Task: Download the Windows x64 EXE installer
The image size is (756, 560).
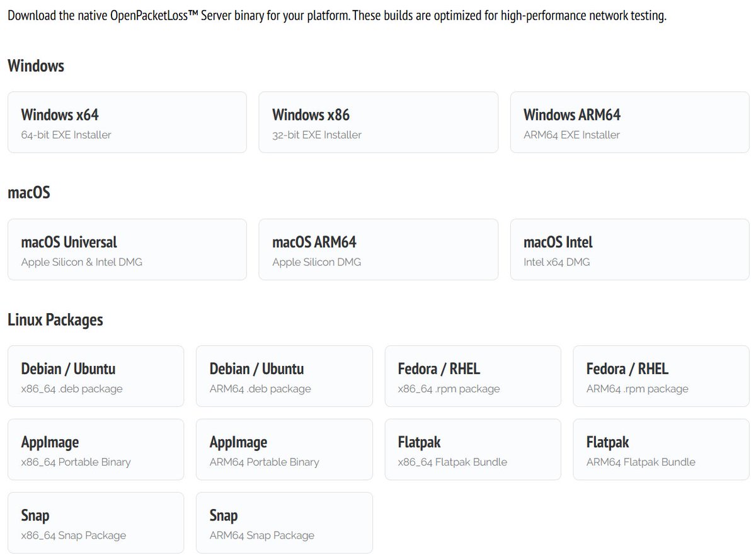Action: click(x=127, y=122)
